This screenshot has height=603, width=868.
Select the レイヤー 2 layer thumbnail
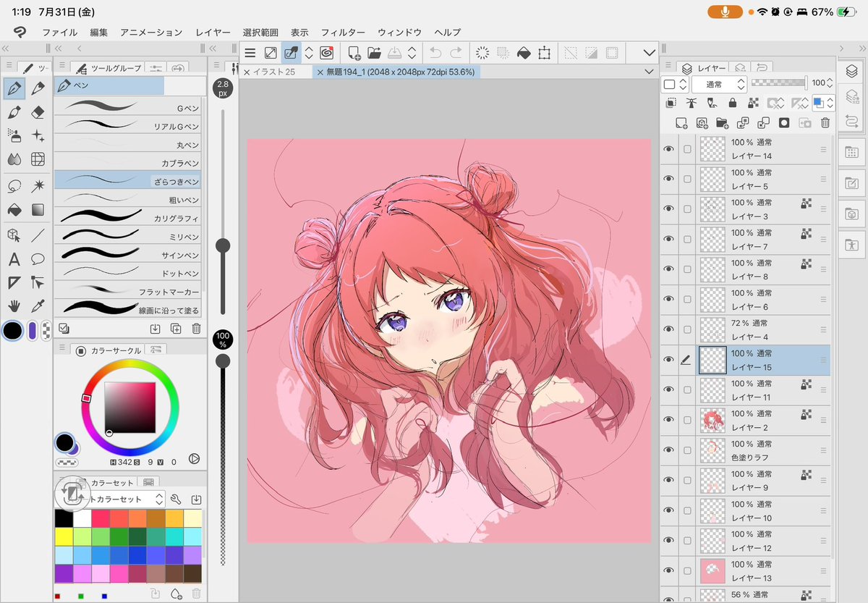[712, 421]
